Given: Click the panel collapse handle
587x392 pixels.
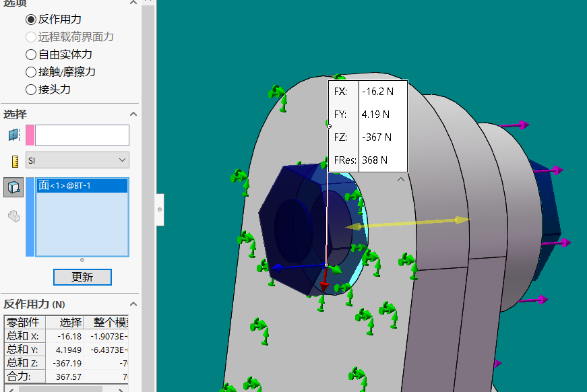Looking at the screenshot, I should 160,209.
